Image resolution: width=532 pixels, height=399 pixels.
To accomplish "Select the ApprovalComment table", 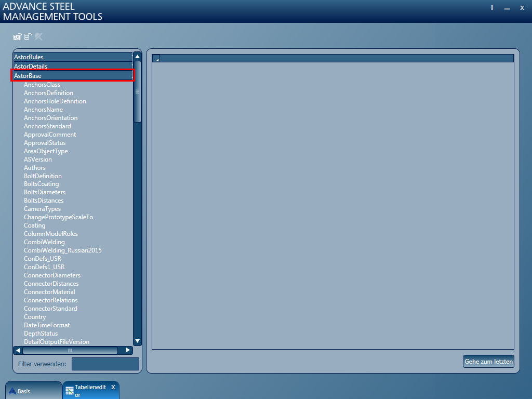I will (50, 135).
